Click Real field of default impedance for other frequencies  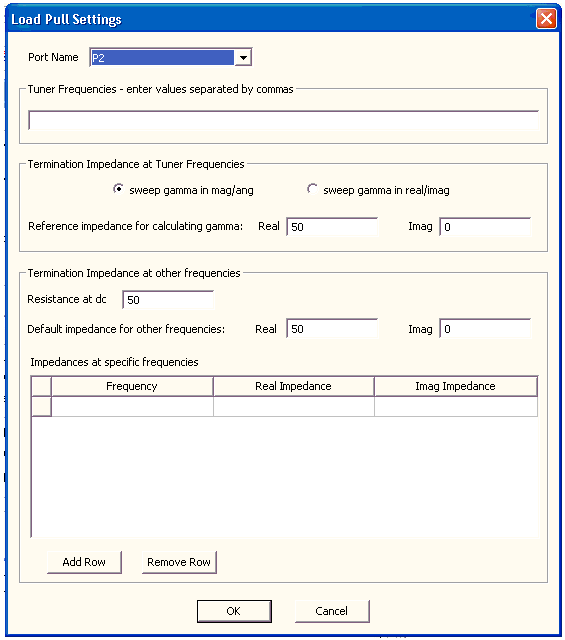(332, 329)
